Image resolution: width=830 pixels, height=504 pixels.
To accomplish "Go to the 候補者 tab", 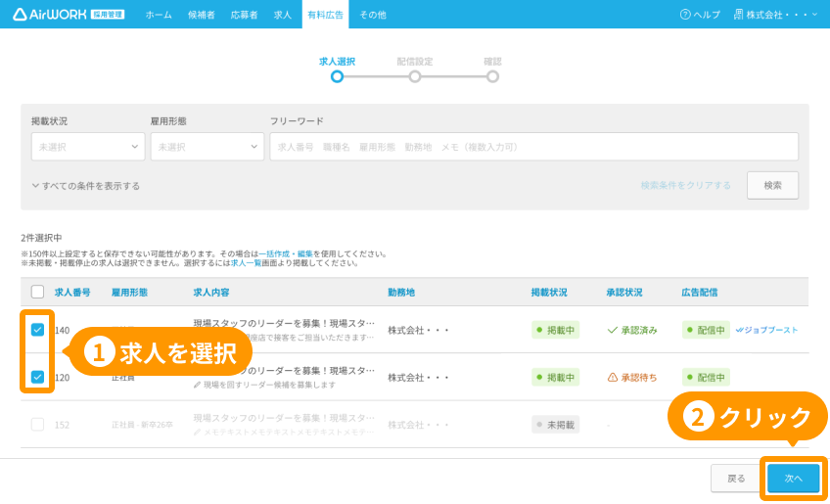I will [x=202, y=15].
